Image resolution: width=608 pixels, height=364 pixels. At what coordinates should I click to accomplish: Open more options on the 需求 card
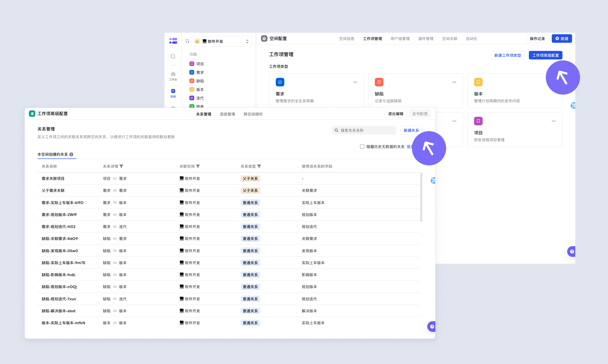[x=355, y=82]
